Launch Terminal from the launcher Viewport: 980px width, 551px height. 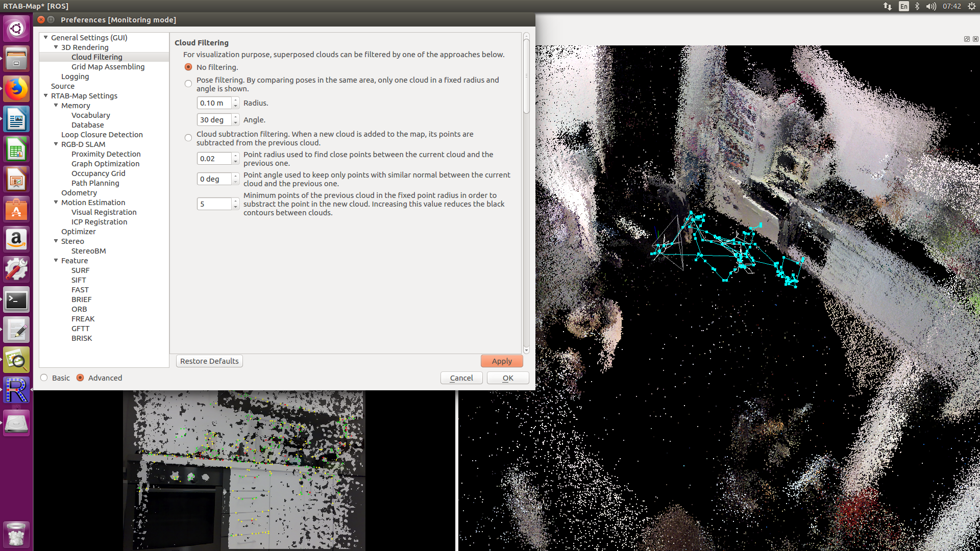[16, 300]
